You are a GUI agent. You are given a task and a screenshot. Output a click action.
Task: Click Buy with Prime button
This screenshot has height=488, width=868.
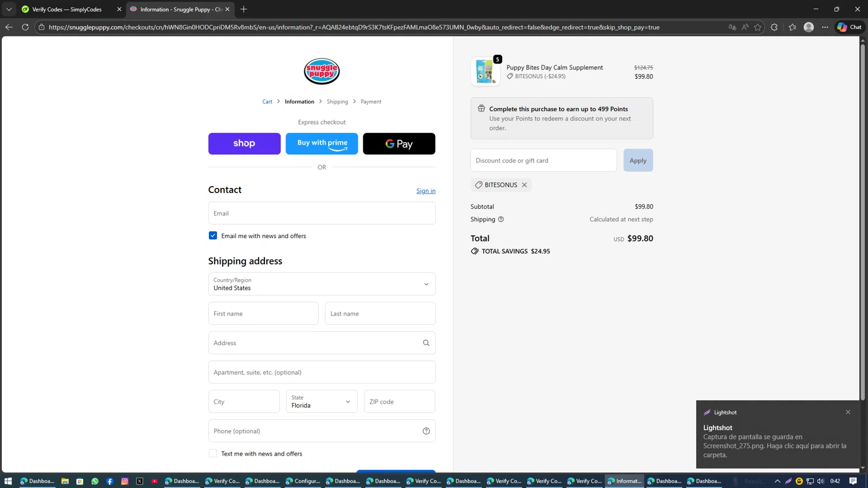(x=322, y=143)
